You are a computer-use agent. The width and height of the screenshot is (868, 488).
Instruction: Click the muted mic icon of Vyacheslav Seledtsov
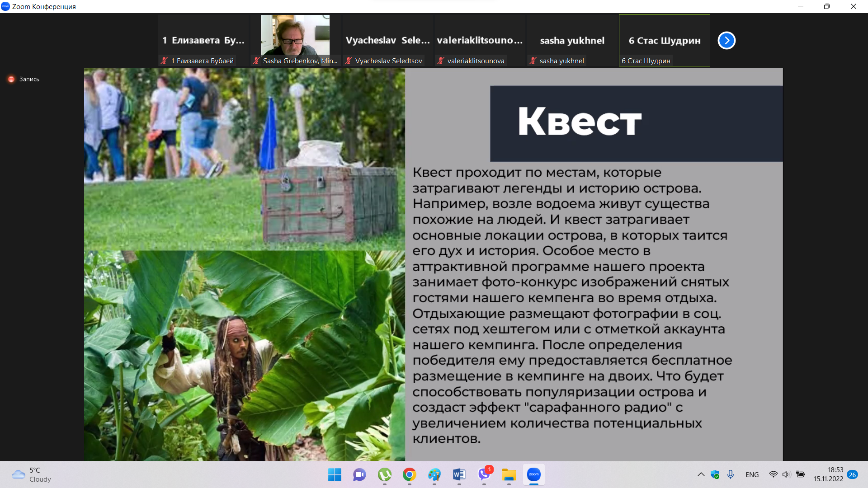tap(349, 61)
